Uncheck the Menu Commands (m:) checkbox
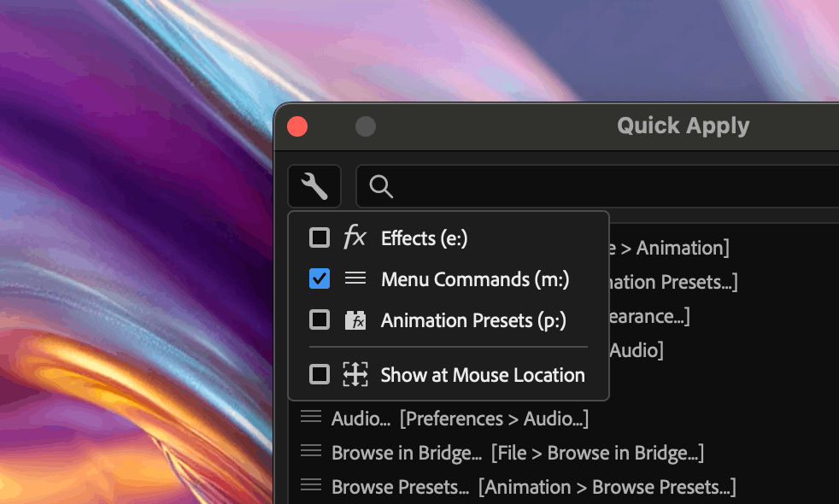Screen dimensions: 839x504 (320, 278)
